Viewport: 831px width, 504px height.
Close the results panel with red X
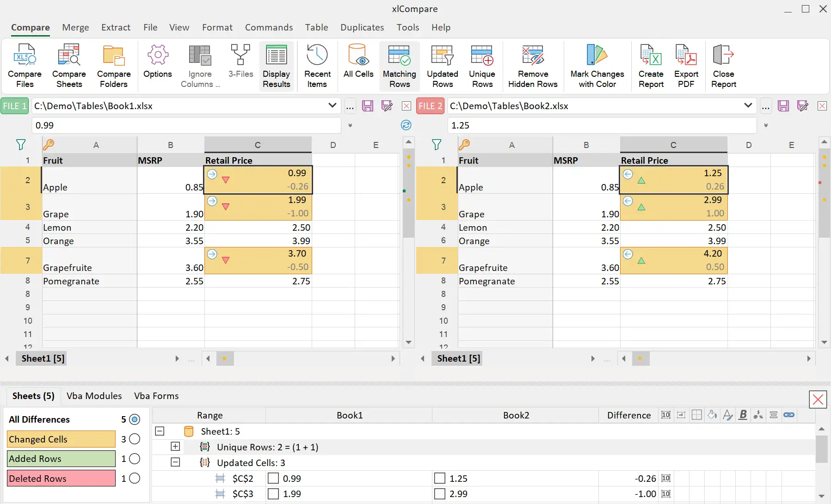coord(818,400)
